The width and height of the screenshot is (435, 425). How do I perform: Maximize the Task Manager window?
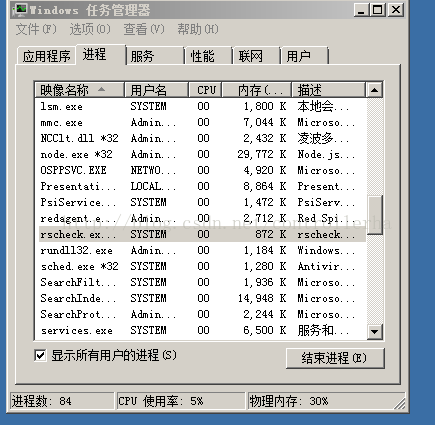click(377, 10)
